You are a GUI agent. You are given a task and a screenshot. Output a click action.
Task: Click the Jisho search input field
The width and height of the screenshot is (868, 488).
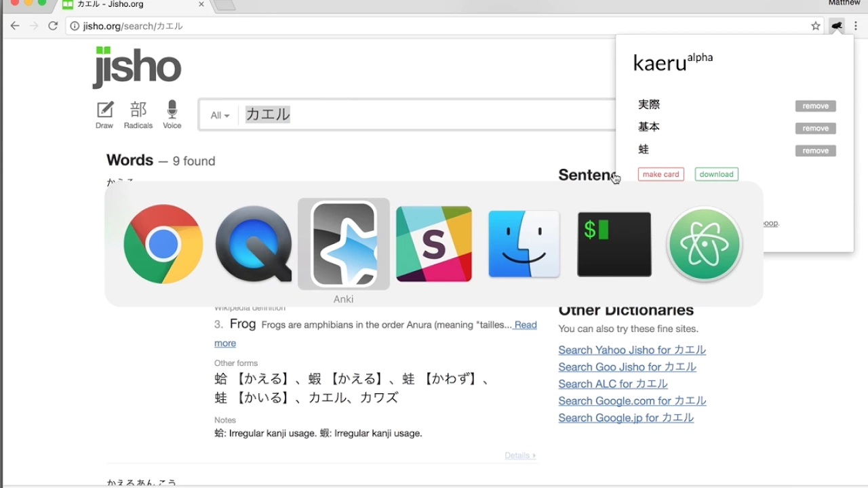[x=427, y=115]
